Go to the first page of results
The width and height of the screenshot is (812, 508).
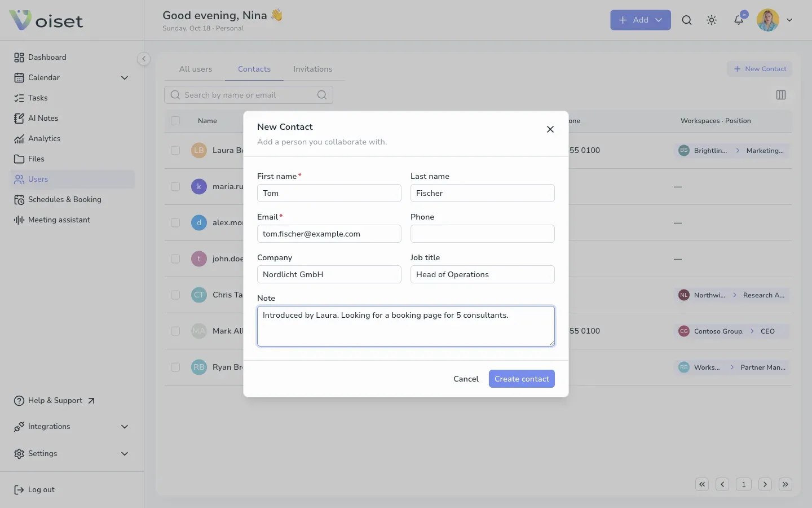pos(702,484)
